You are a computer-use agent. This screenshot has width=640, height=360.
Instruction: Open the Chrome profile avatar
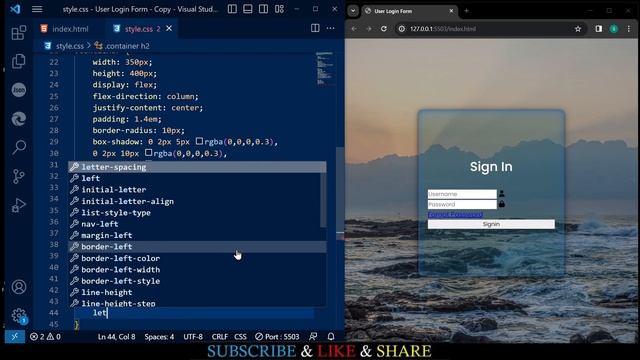[614, 29]
